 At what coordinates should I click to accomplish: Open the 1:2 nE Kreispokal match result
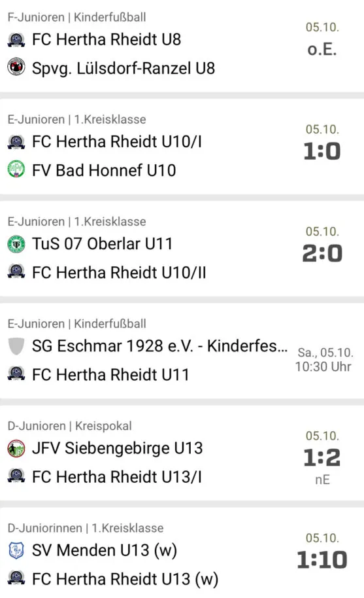pyautogui.click(x=322, y=457)
